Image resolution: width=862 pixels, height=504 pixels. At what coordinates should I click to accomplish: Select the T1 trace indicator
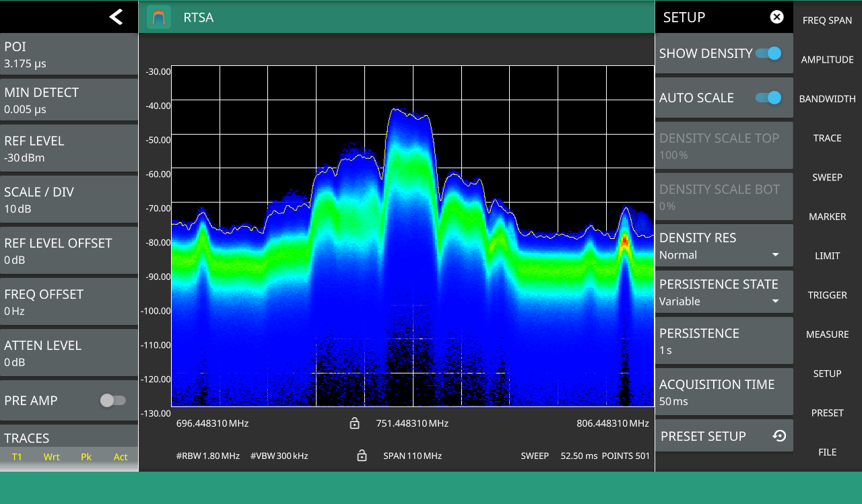17,457
